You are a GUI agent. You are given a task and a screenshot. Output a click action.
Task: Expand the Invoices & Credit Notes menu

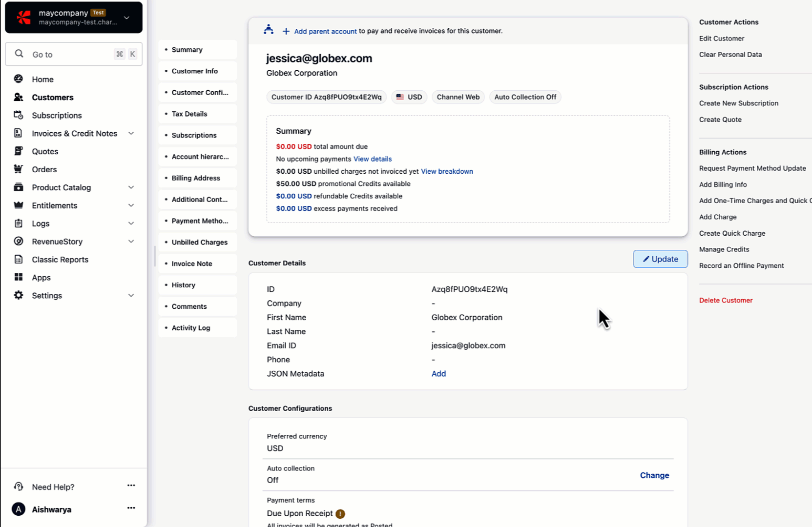pos(131,133)
